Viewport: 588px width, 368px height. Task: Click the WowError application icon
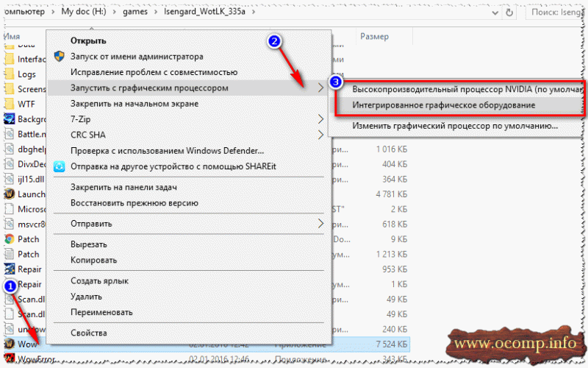coord(9,358)
